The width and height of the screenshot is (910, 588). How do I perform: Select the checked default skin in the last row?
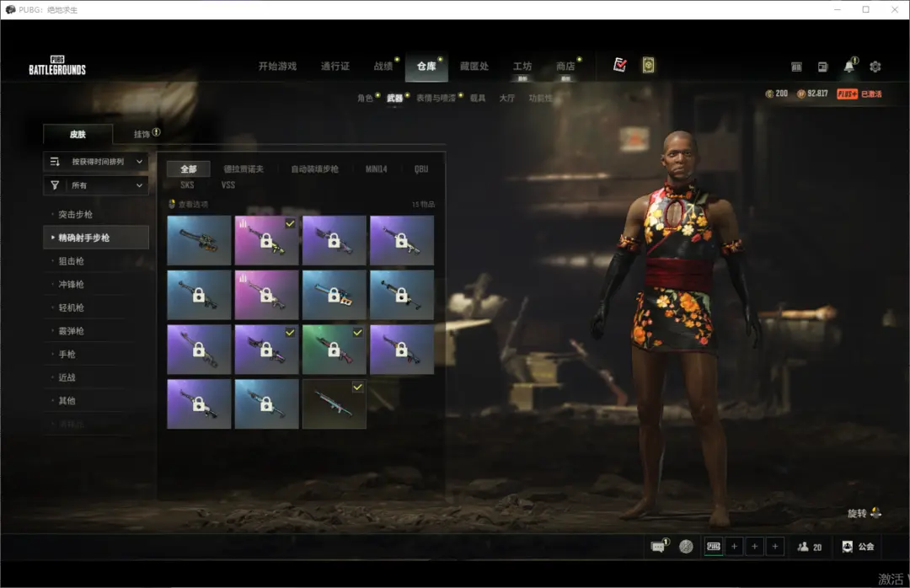pos(334,404)
